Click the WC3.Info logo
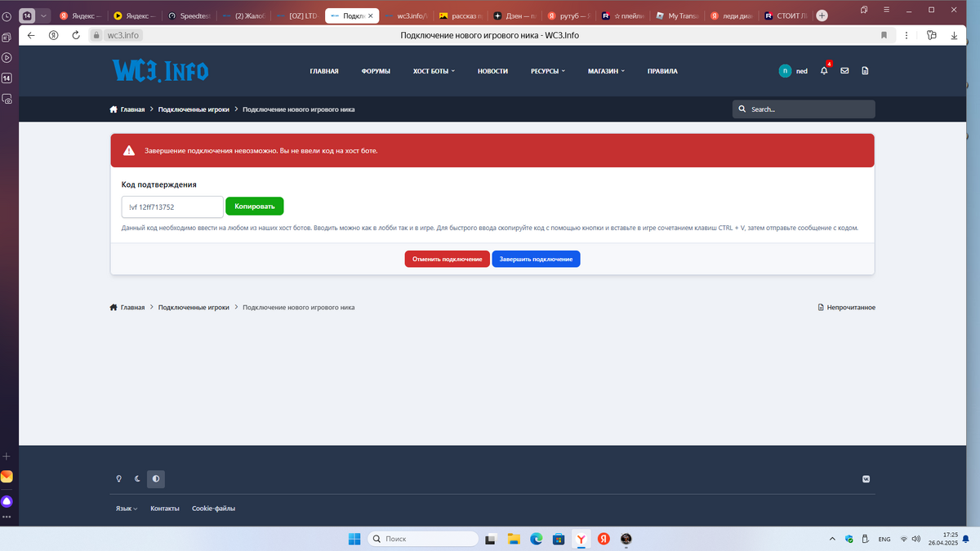Image resolution: width=980 pixels, height=551 pixels. pos(160,71)
